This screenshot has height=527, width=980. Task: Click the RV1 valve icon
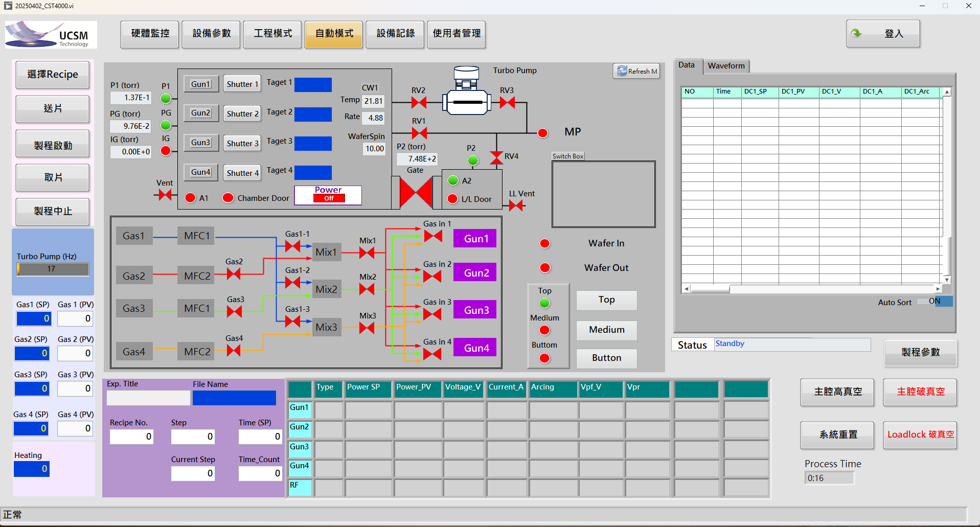tap(419, 133)
